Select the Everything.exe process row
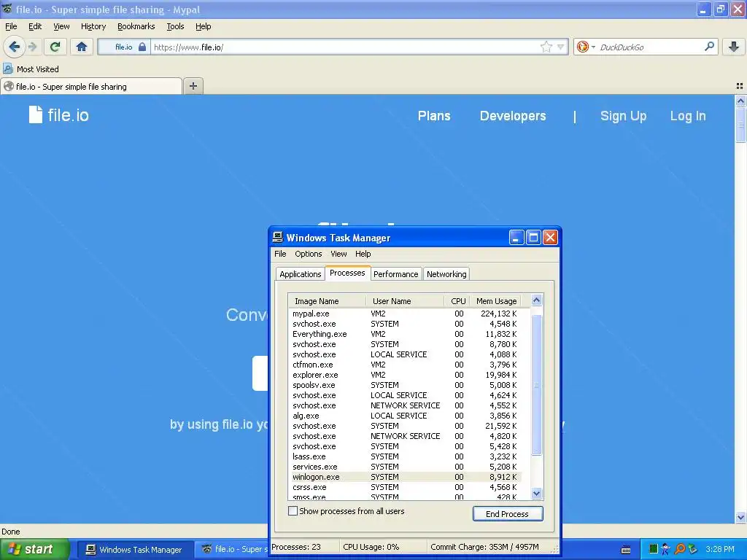This screenshot has width=747, height=560. (406, 334)
